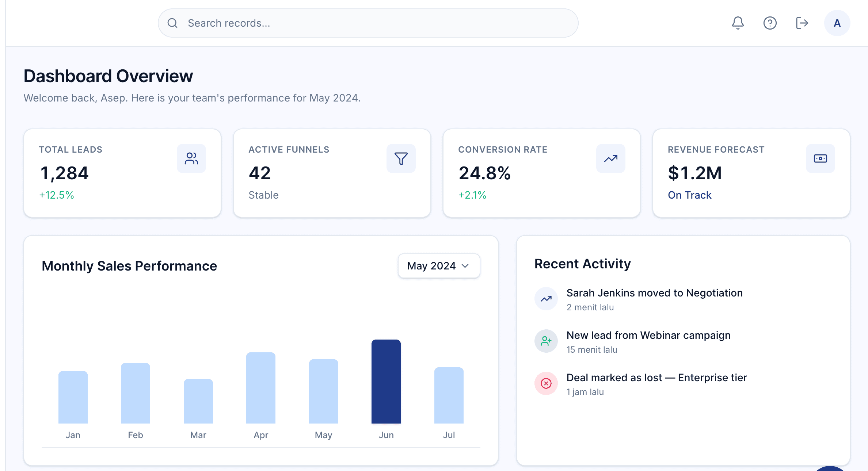Click the Revenue Forecast banknote icon
This screenshot has height=471, width=868.
coord(821,158)
